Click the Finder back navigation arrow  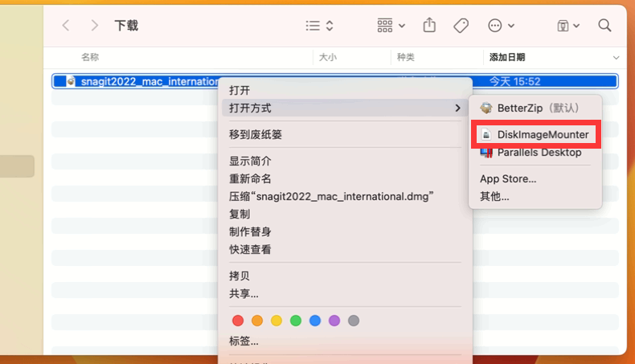click(66, 26)
